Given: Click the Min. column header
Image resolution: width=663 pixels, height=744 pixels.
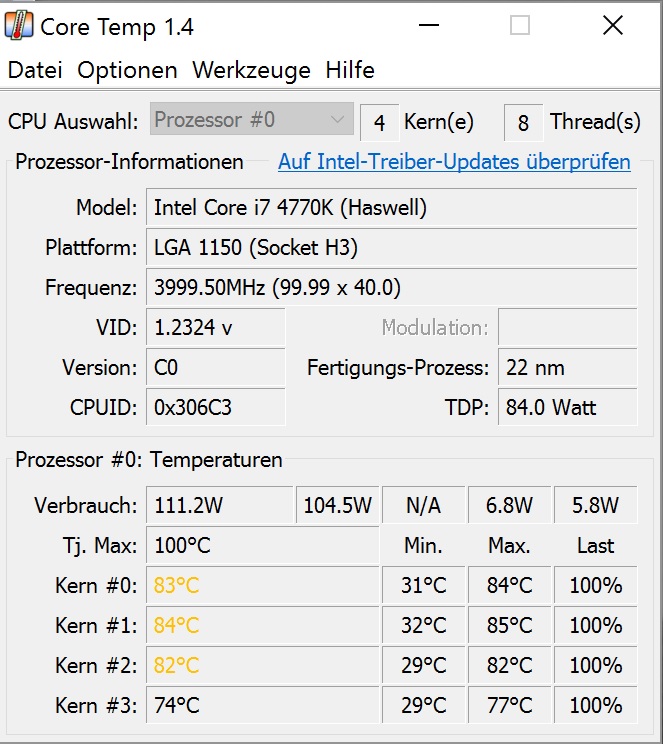Looking at the screenshot, I should click(x=423, y=545).
